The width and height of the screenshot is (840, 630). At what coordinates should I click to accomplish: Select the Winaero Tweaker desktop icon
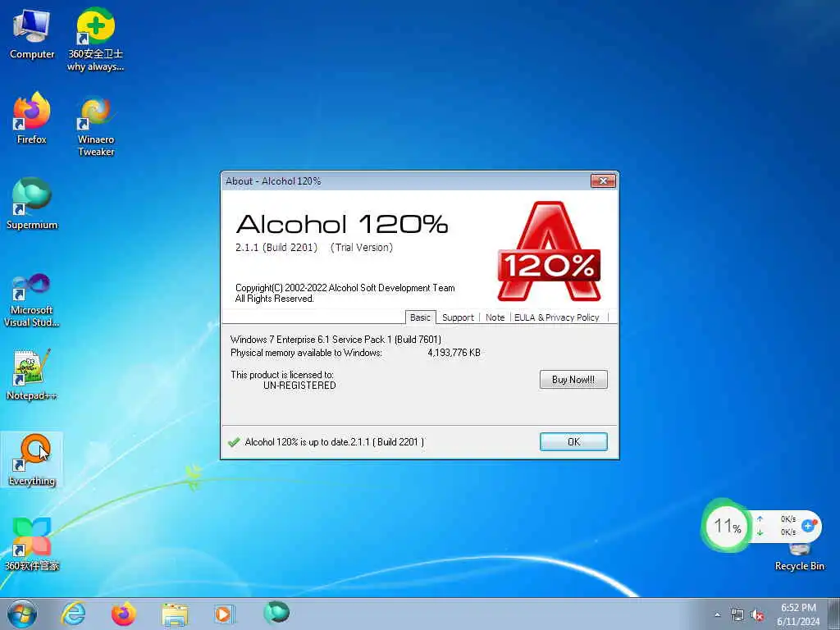[x=96, y=126]
